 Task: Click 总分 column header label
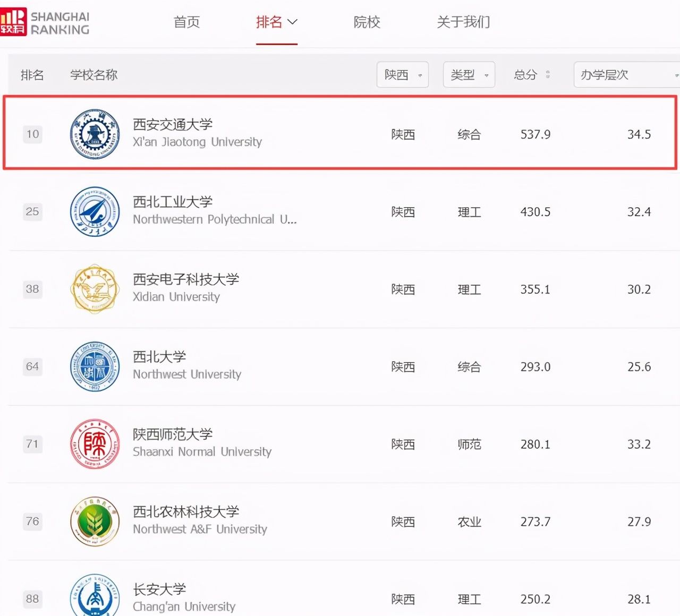tap(525, 75)
